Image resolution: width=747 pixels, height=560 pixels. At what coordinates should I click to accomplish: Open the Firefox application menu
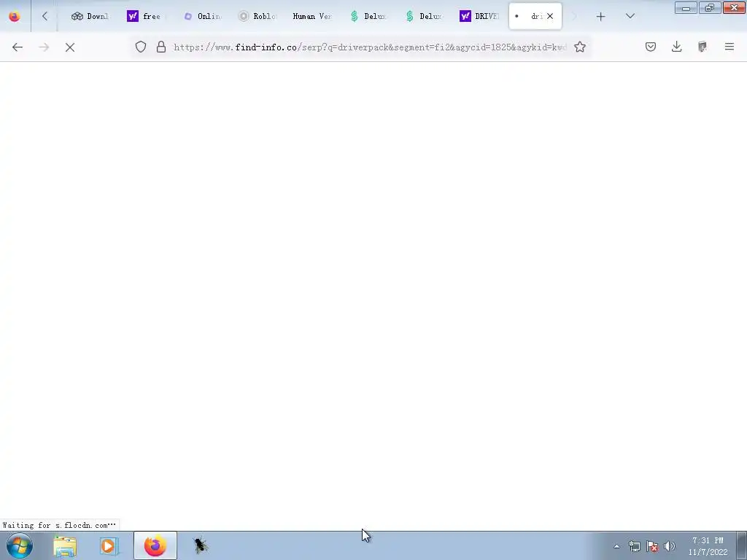(729, 47)
